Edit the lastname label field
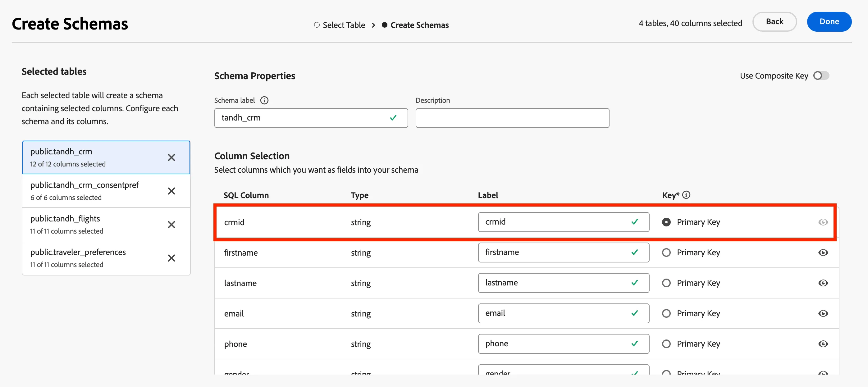 pos(563,283)
